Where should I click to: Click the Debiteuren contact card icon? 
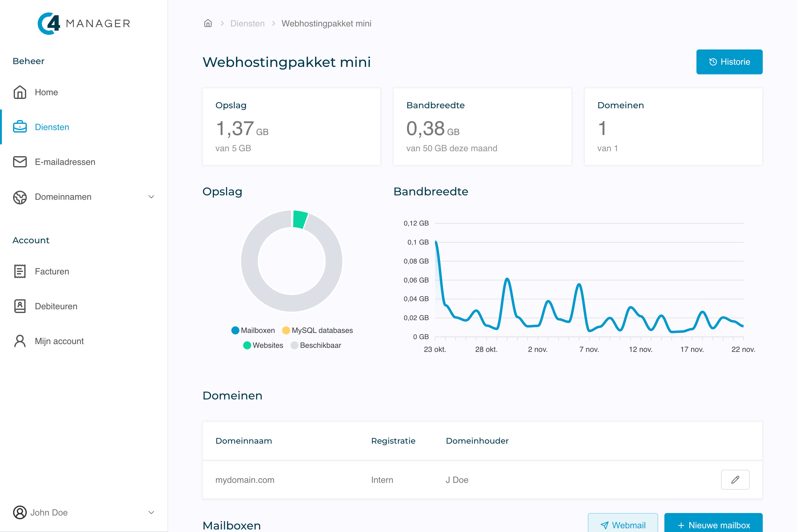(x=20, y=306)
